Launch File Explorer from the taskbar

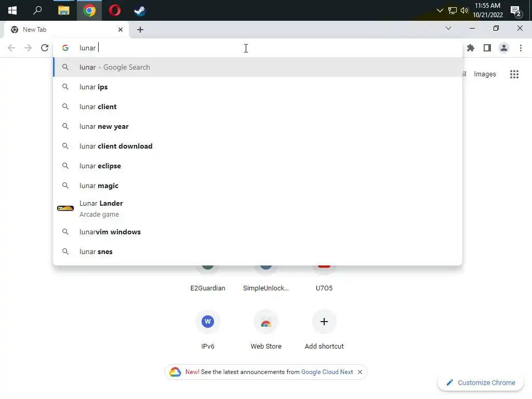pos(63,10)
